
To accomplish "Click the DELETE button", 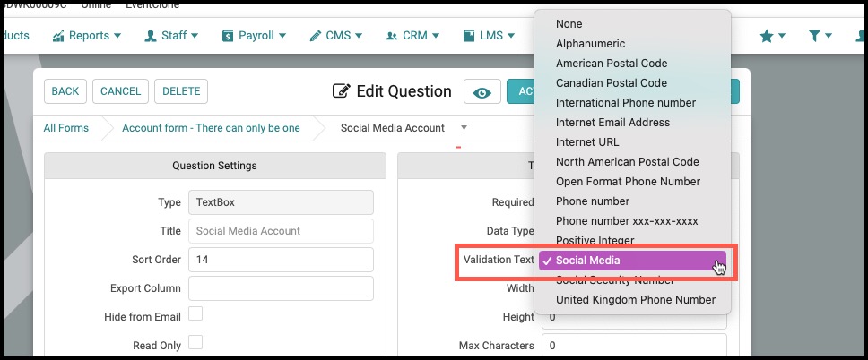I will coord(181,91).
